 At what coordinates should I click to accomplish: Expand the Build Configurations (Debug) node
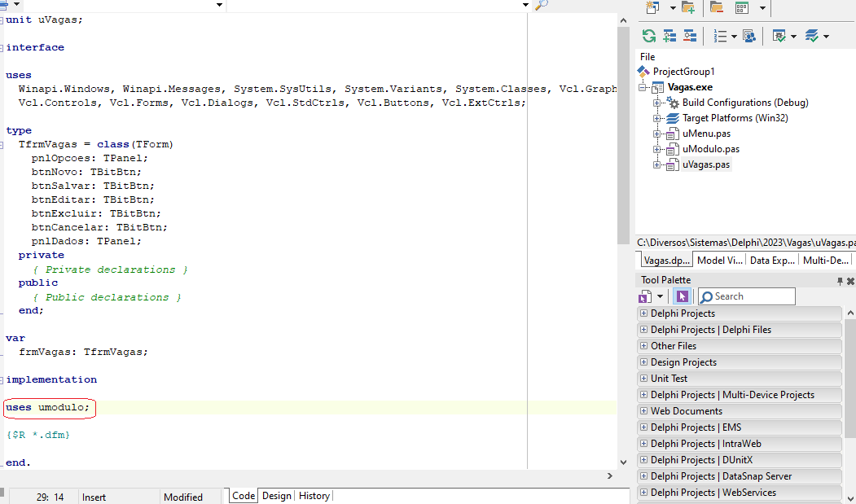point(657,103)
